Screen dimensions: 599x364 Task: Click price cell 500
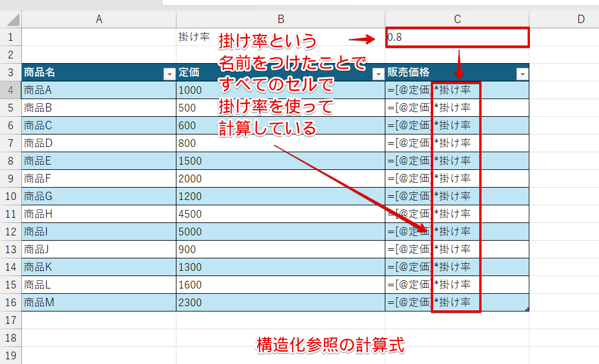coord(281,108)
